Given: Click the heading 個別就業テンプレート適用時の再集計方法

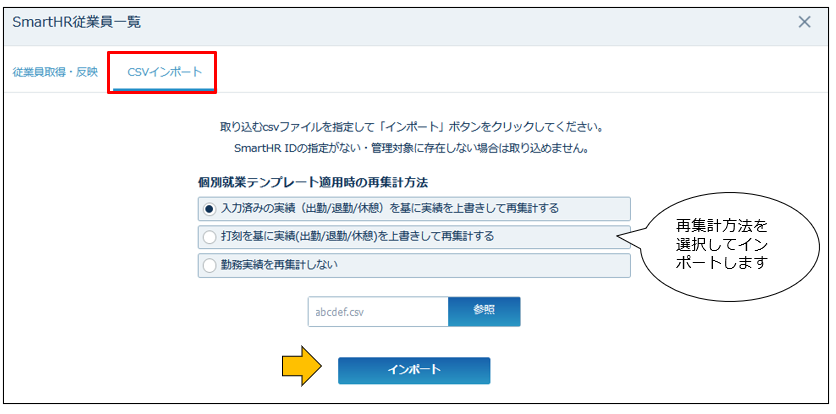Looking at the screenshot, I should 314,182.
